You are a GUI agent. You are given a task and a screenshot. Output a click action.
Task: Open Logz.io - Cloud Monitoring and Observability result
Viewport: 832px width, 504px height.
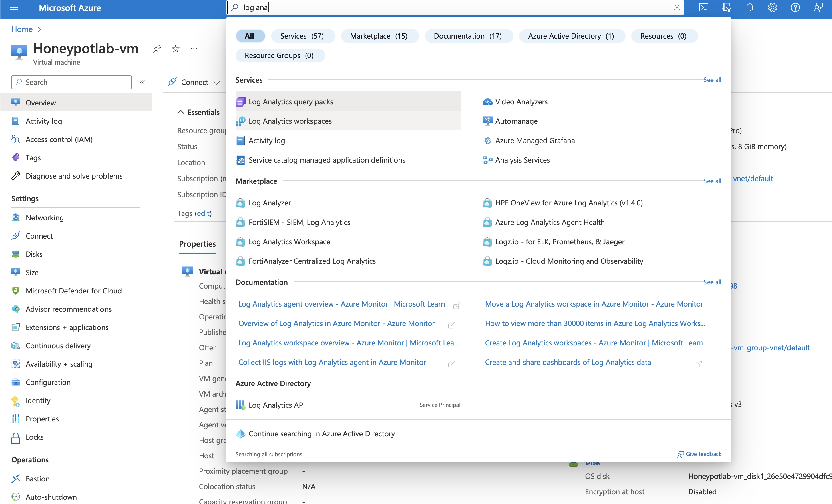[569, 261]
